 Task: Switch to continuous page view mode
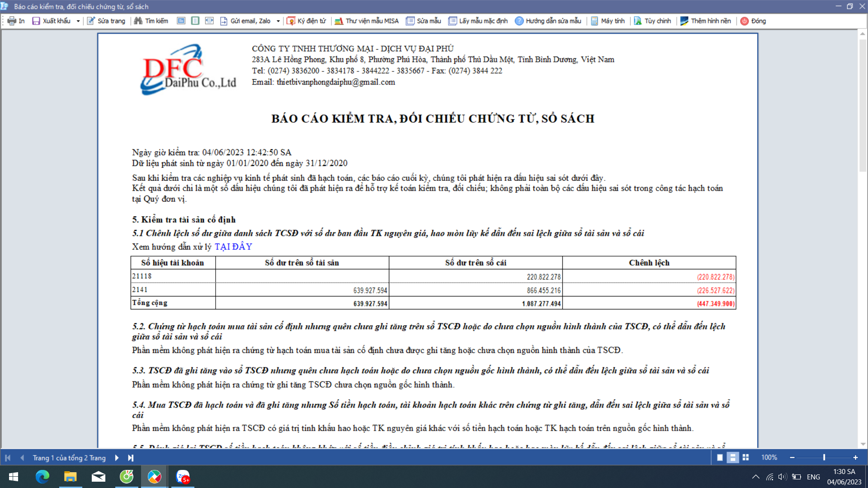point(732,458)
